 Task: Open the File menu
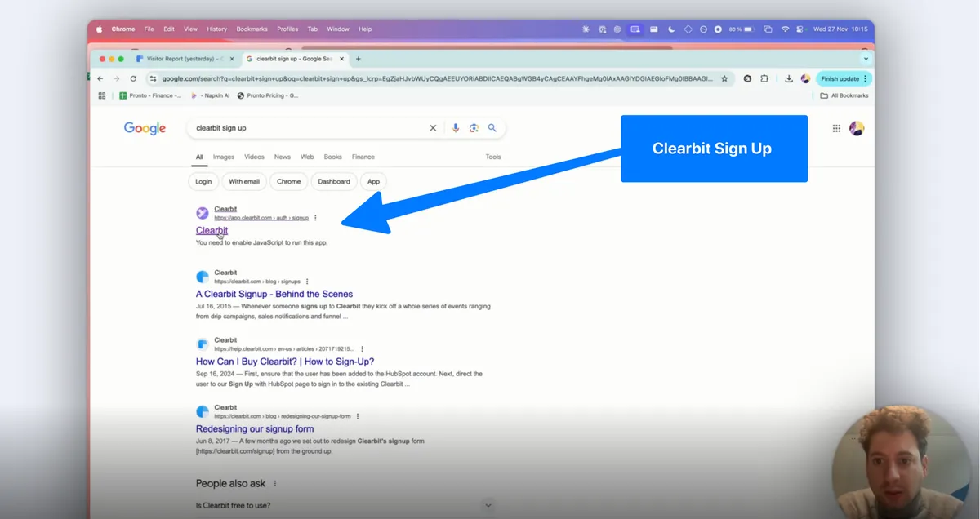click(x=149, y=29)
